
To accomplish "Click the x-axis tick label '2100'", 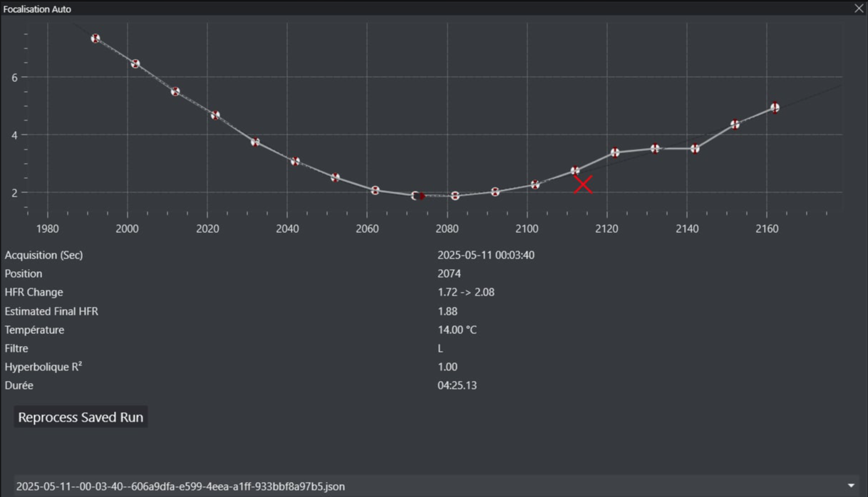I will 527,228.
